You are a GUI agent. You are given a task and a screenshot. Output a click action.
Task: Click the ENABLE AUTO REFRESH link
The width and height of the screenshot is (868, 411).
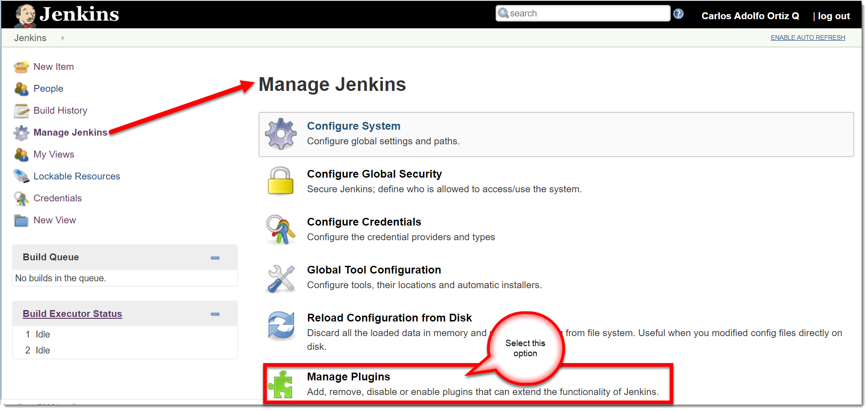(808, 37)
